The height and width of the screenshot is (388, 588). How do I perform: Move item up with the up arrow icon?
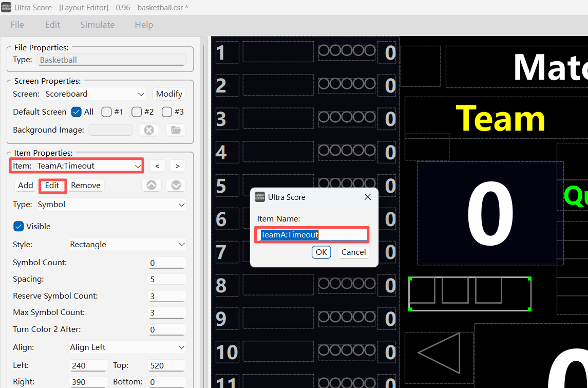pos(151,185)
